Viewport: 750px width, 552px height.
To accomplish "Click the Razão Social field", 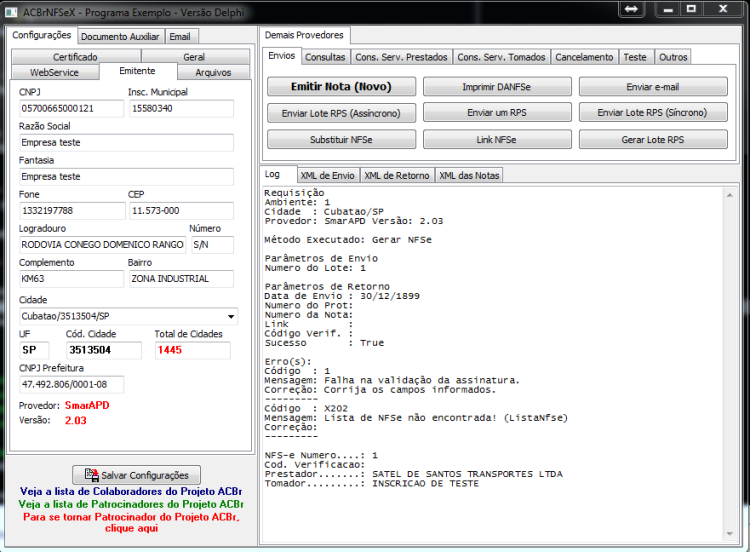I will pyautogui.click(x=126, y=143).
